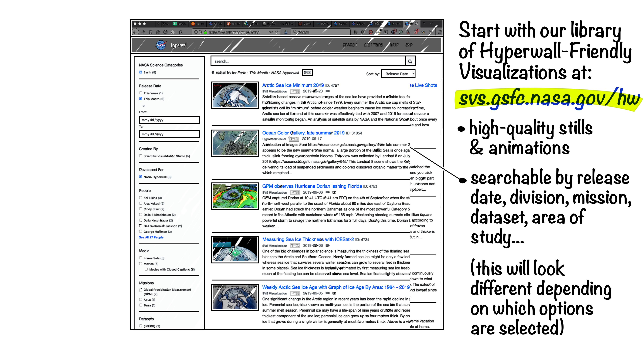Bookmark the page with the star icon

click(x=278, y=32)
